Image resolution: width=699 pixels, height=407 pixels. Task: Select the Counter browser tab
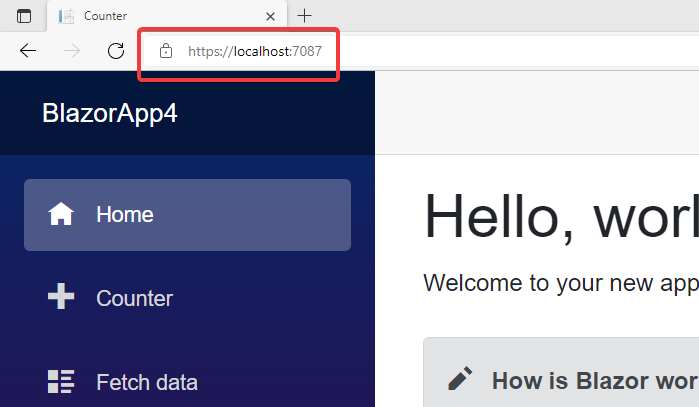point(167,16)
